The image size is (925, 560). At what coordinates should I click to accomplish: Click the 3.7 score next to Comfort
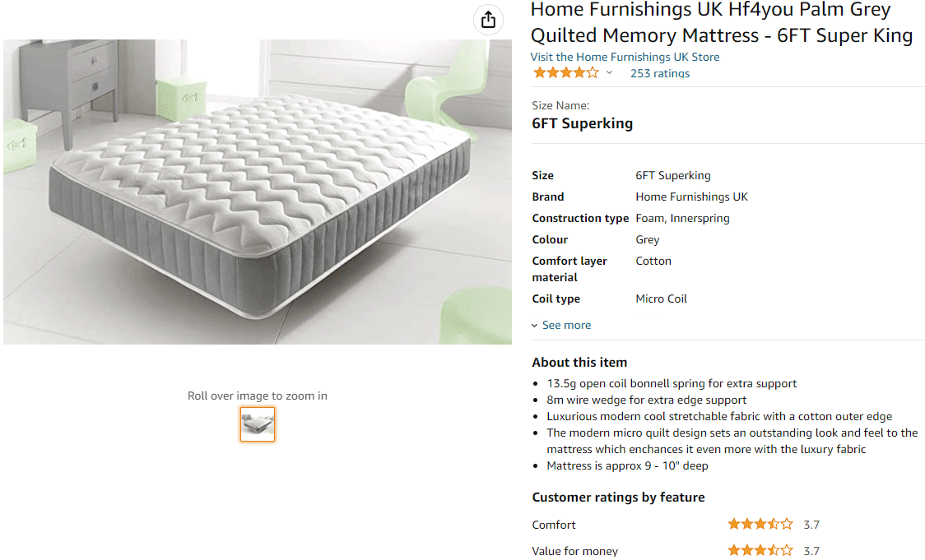(811, 525)
